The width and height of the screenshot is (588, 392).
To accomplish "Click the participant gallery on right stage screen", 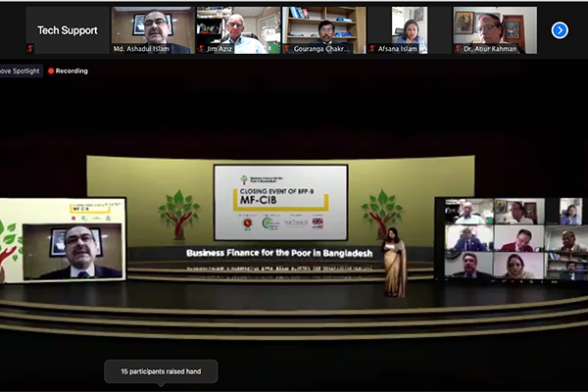I will pos(514,239).
